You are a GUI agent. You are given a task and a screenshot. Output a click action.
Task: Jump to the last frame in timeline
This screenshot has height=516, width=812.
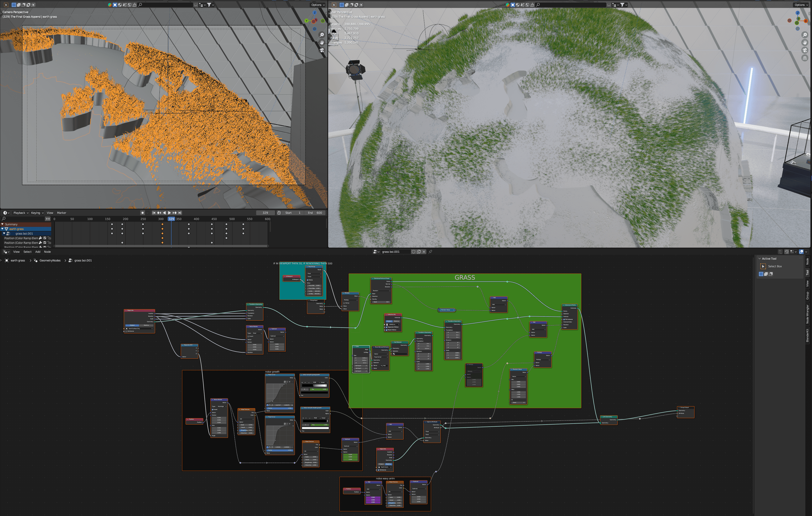(180, 213)
